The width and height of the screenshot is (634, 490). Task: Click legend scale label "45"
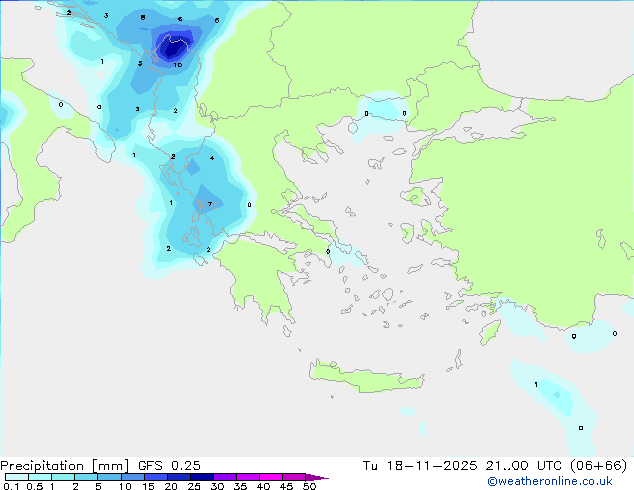286,486
